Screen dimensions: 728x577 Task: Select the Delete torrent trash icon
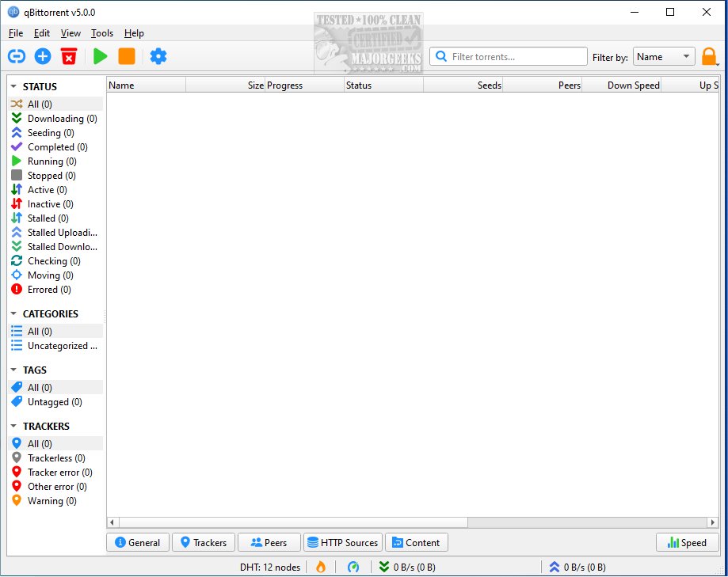[x=71, y=56]
